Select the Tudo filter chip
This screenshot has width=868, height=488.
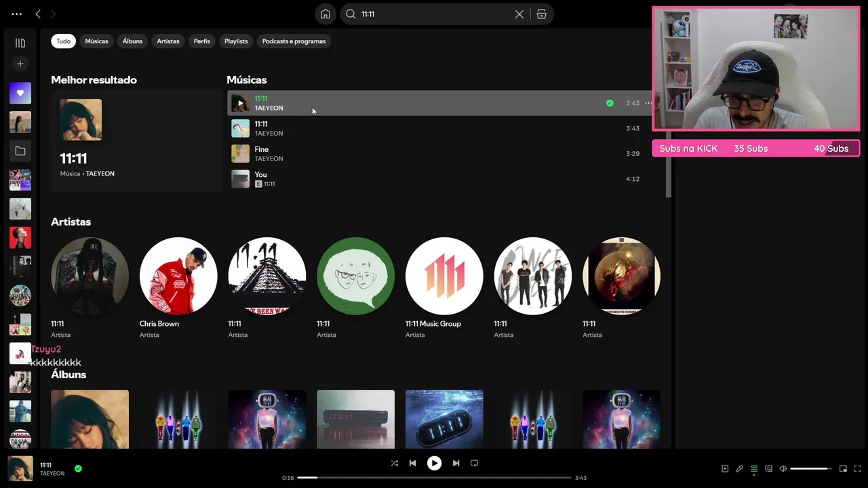coord(63,41)
